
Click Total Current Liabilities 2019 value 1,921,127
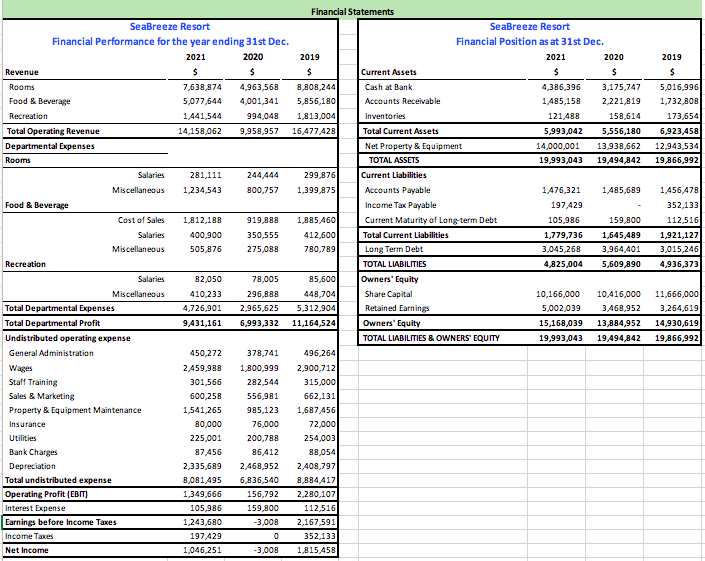click(679, 235)
